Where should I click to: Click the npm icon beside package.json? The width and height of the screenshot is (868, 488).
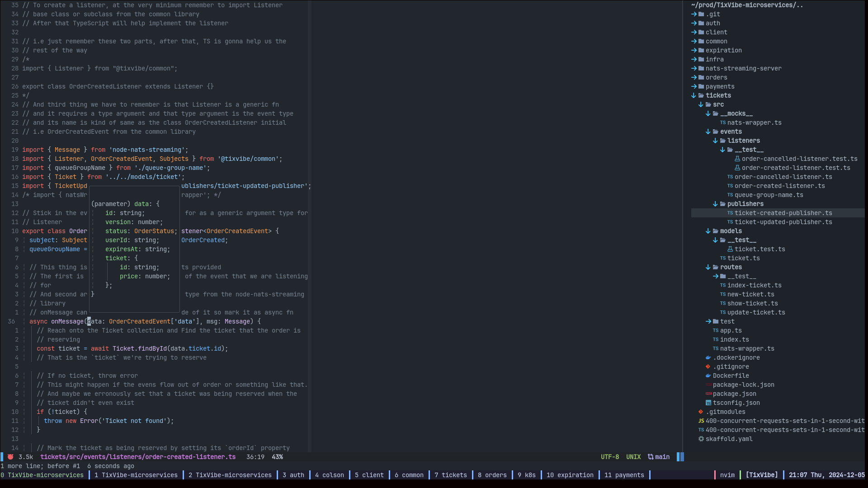coord(708,394)
